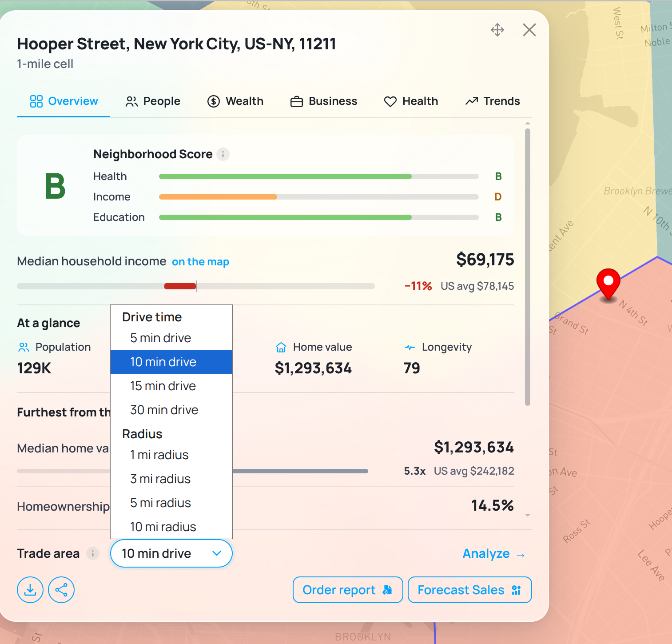Click the Longevity value 79
Screen dimensions: 672x644
[x=412, y=368]
